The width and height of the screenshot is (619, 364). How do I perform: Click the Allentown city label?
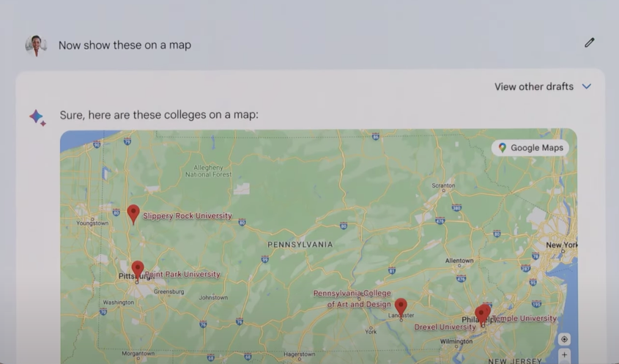459,261
